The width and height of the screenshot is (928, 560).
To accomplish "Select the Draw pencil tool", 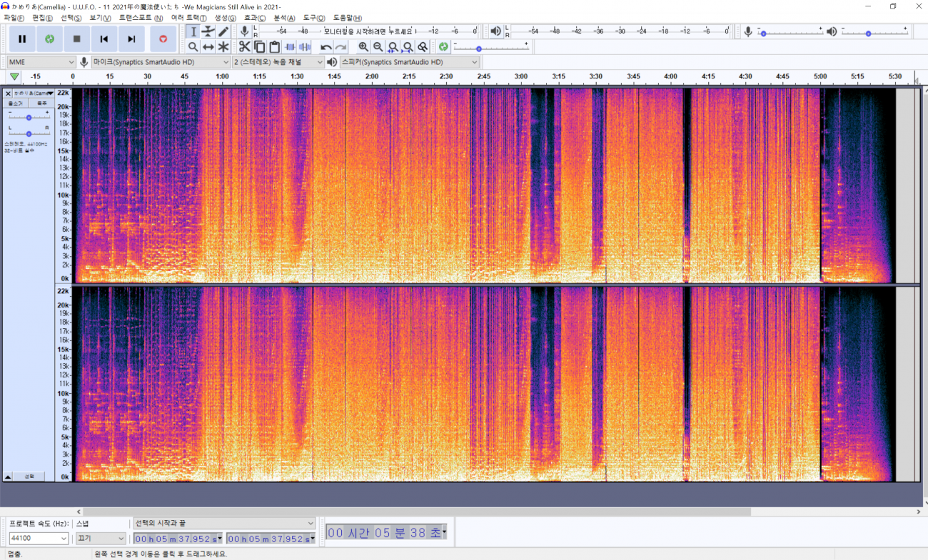I will tap(223, 31).
